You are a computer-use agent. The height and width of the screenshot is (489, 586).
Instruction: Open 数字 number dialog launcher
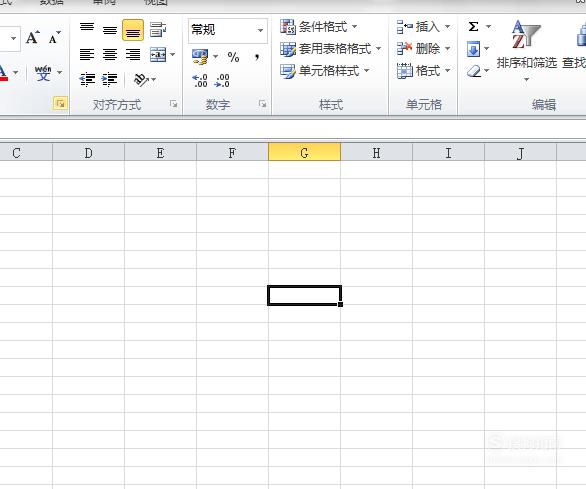point(263,104)
